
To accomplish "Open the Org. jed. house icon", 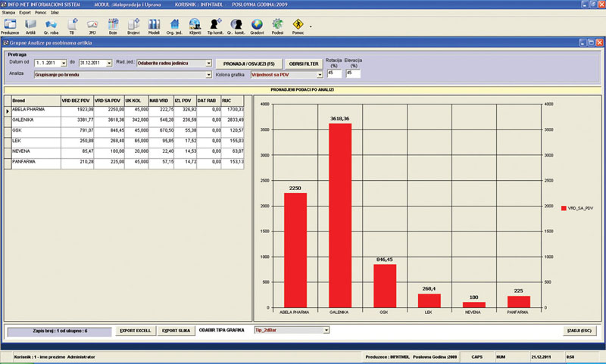I will 174,26.
